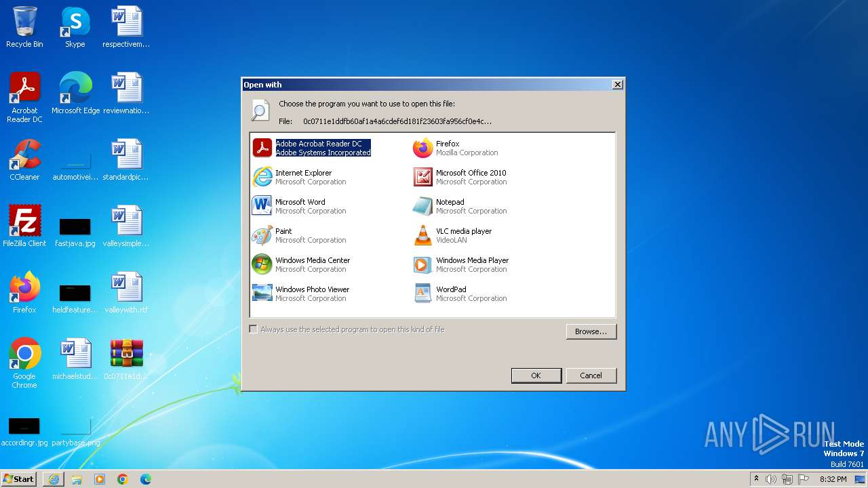Select michaelstud... document on desktop
The width and height of the screenshot is (868, 488).
coord(75,360)
